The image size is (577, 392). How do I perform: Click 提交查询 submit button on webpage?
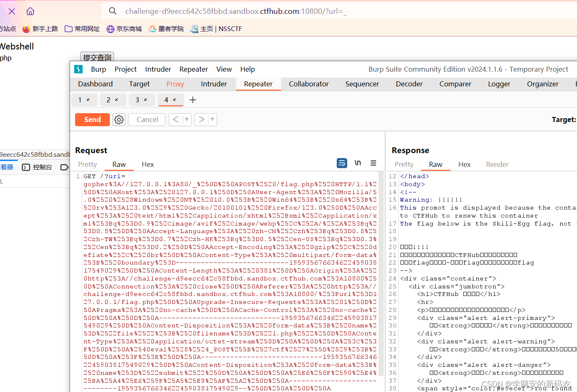[97, 57]
